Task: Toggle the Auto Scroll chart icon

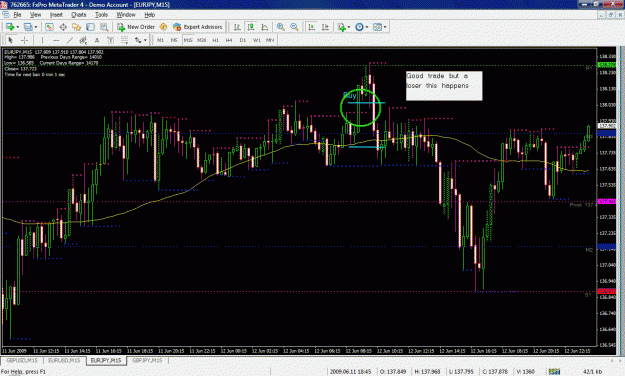Action: (312, 27)
